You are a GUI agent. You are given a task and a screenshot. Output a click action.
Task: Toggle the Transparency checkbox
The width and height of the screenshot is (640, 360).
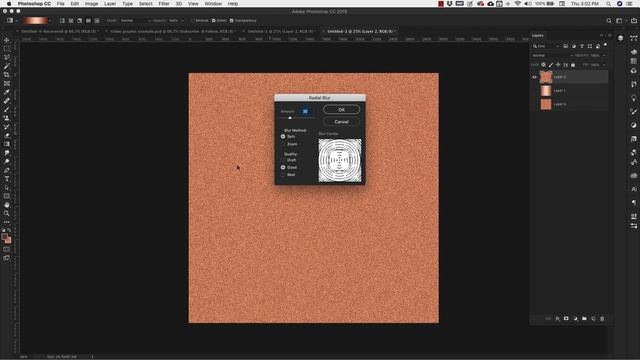231,20
